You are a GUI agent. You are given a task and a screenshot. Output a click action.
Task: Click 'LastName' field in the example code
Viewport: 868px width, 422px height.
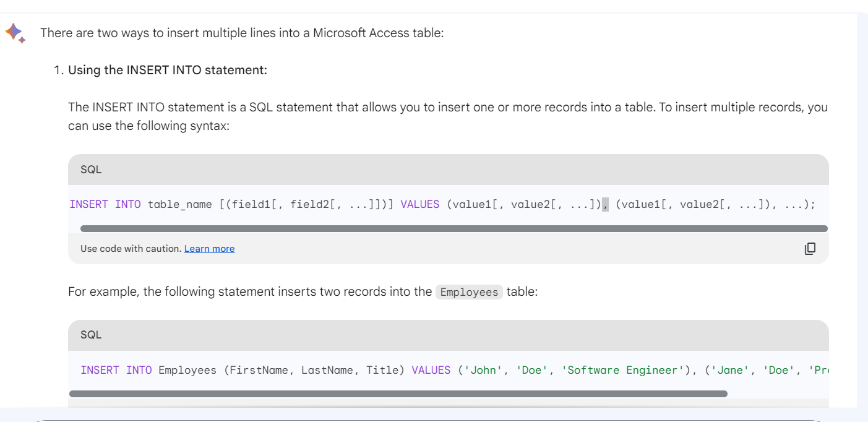328,370
